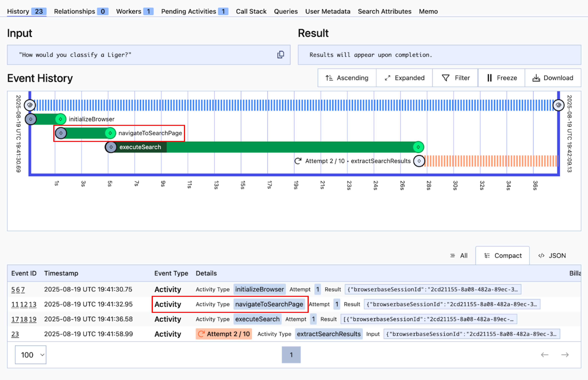Select the navigateToSearchPage start marker
This screenshot has width=588, height=380.
(61, 133)
